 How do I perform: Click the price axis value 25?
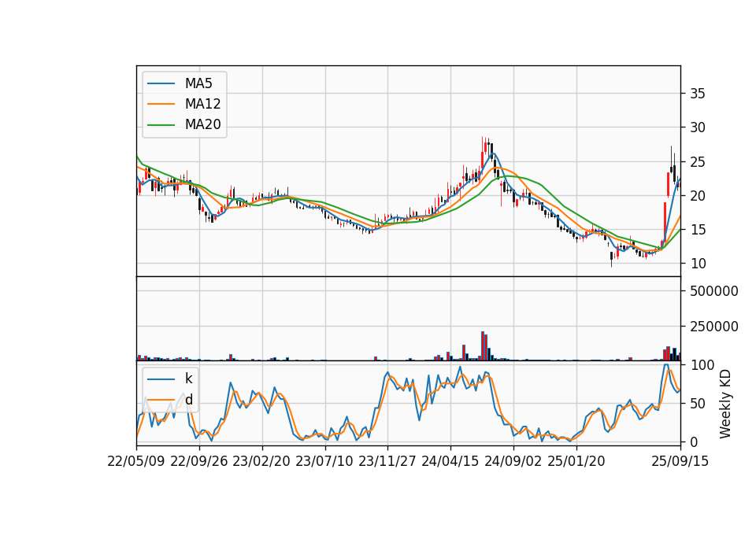click(x=698, y=162)
